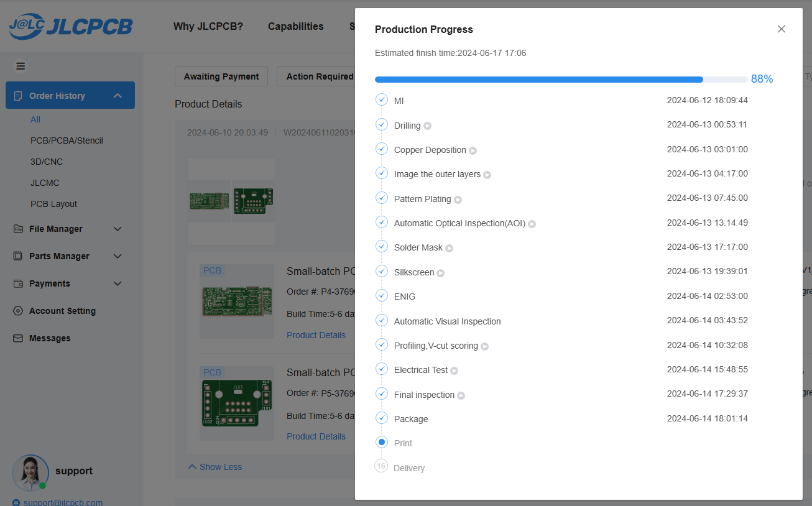Play the Final inspection video icon
This screenshot has height=506, width=812.
[x=461, y=395]
